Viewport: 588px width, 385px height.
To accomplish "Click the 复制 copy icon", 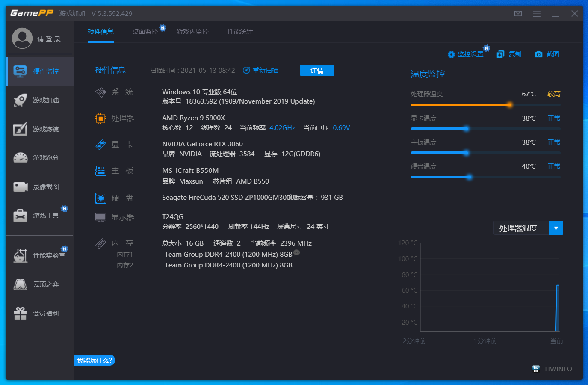I will [x=500, y=54].
